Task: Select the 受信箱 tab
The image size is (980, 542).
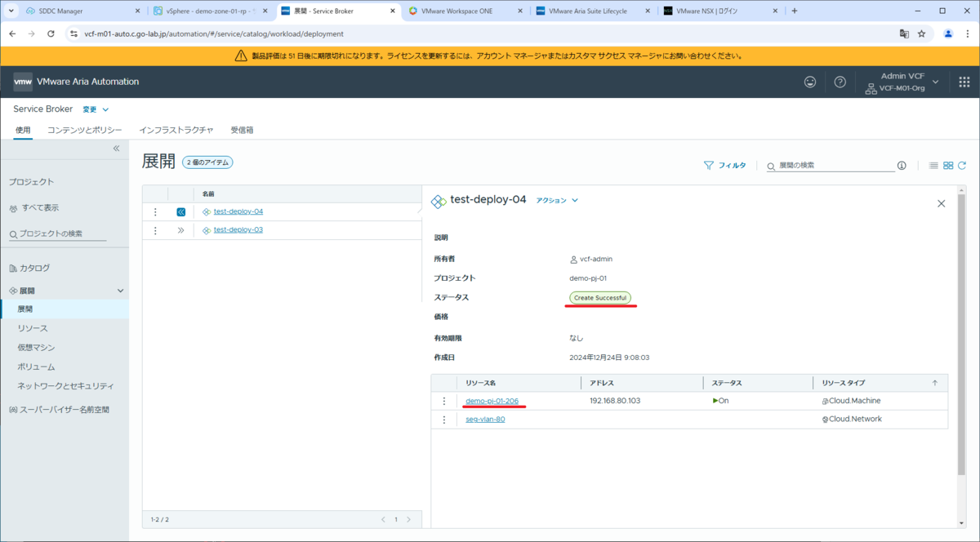Action: coord(242,130)
